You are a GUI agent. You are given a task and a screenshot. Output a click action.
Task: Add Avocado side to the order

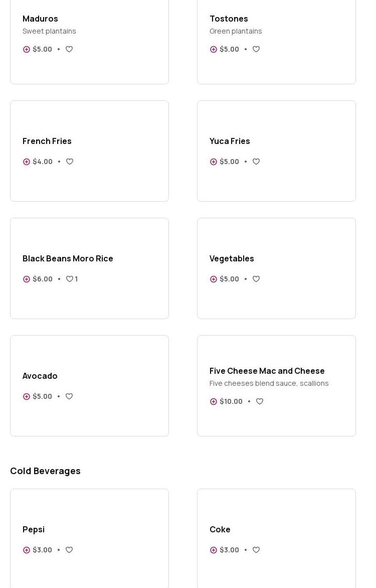click(x=27, y=396)
